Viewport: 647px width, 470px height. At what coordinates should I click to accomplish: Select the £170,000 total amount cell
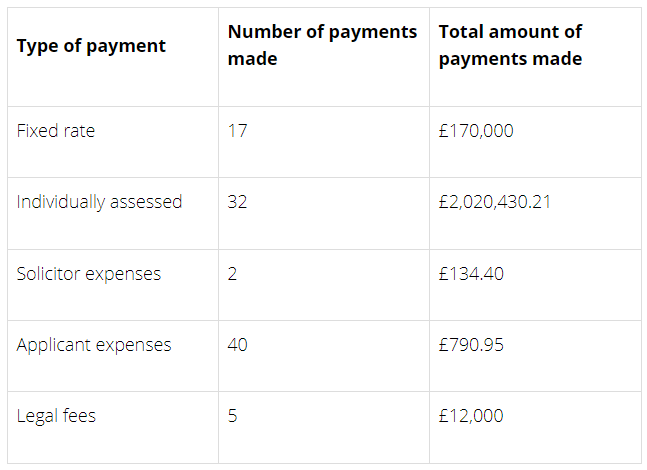tap(476, 131)
